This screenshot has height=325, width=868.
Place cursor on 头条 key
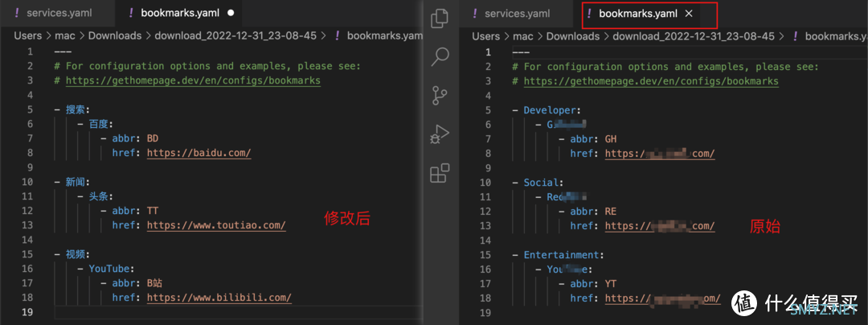tap(99, 196)
